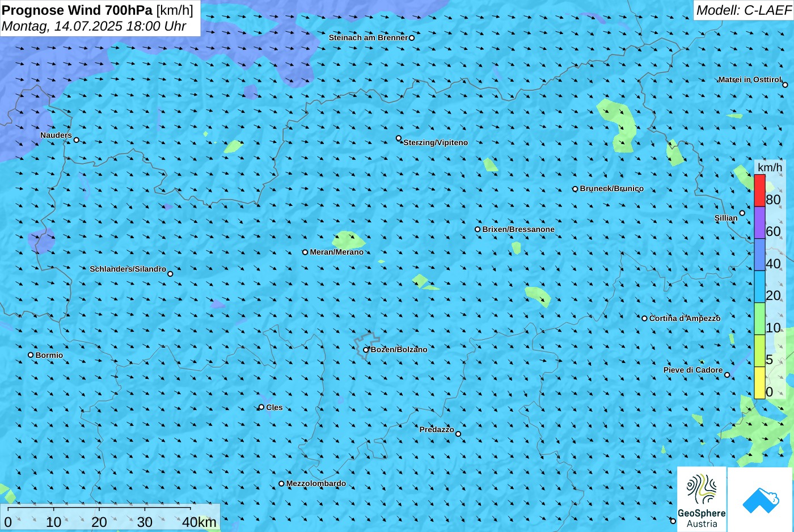This screenshot has width=794, height=532.
Task: Click the Cles town marker
Action: 261,407
